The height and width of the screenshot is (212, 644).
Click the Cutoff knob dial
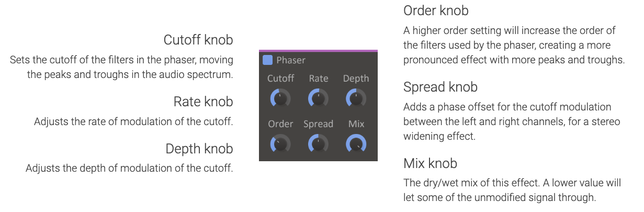point(281,98)
